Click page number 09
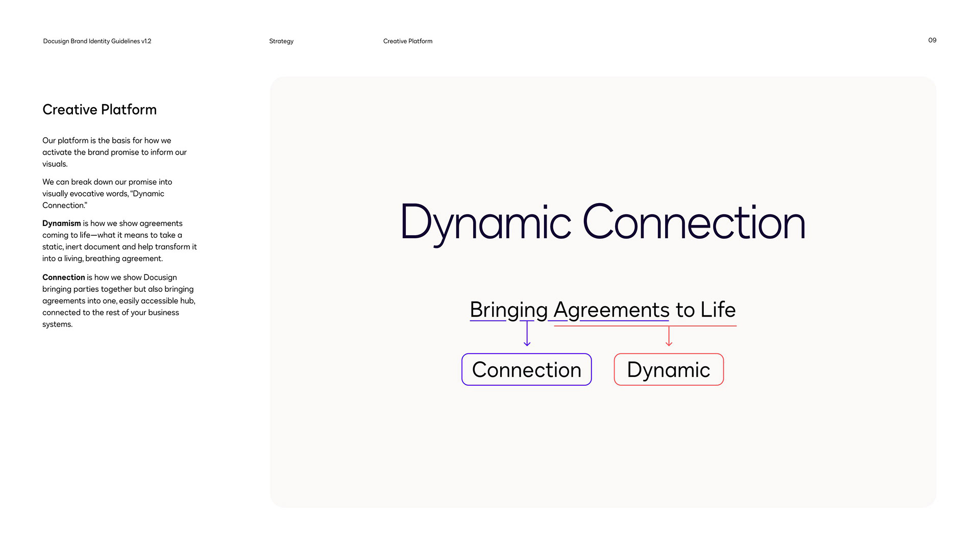The width and height of the screenshot is (980, 551). coord(932,40)
